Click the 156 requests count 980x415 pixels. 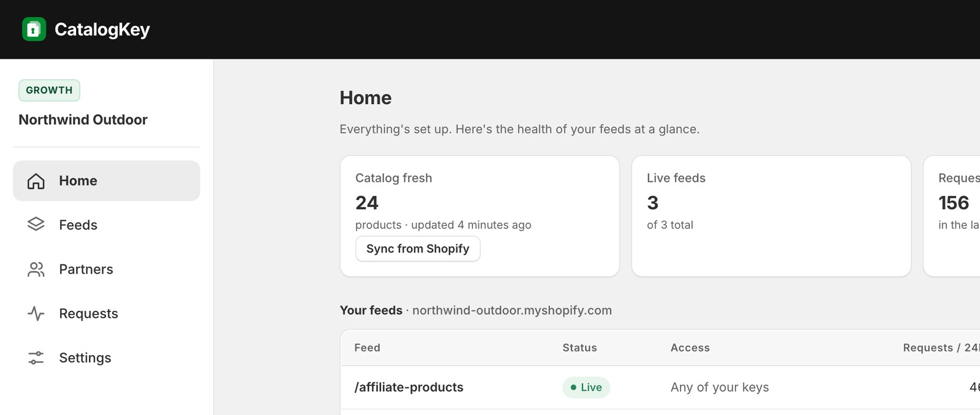954,203
